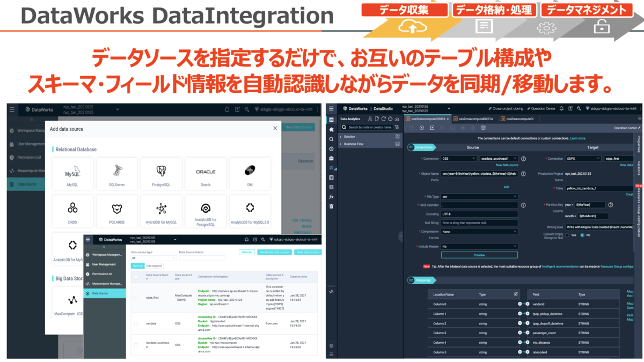Choose the SQLServer data source card
The height and width of the screenshot is (362, 644).
[x=117, y=174]
